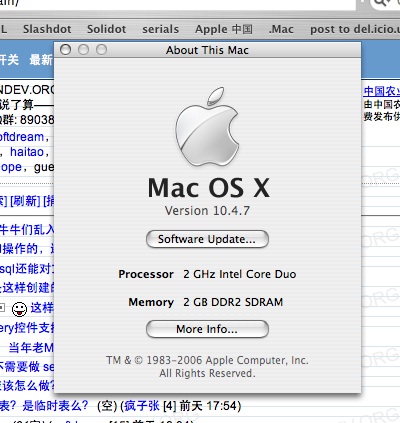Select the 最新 tab in blue header

coord(41,60)
